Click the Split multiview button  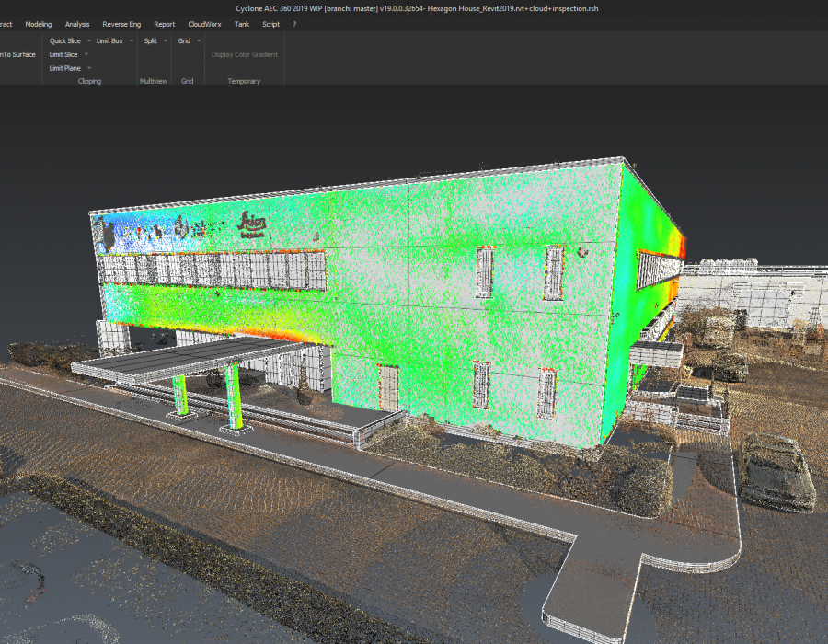(x=151, y=40)
